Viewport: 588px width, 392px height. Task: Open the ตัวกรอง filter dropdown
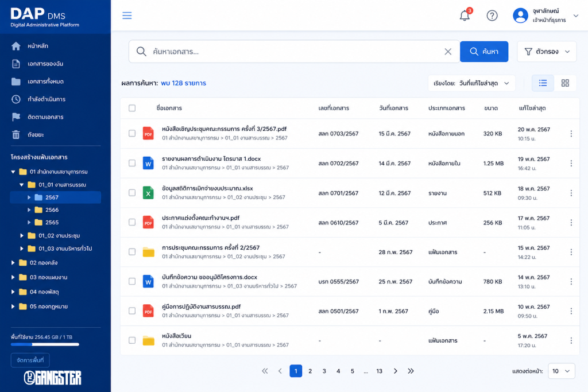point(547,51)
